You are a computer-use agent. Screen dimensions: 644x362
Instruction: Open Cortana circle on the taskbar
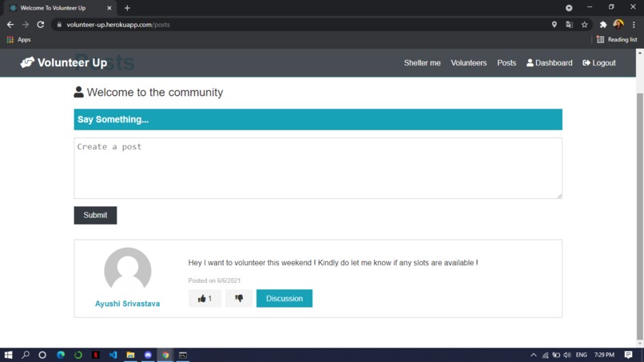[42, 355]
